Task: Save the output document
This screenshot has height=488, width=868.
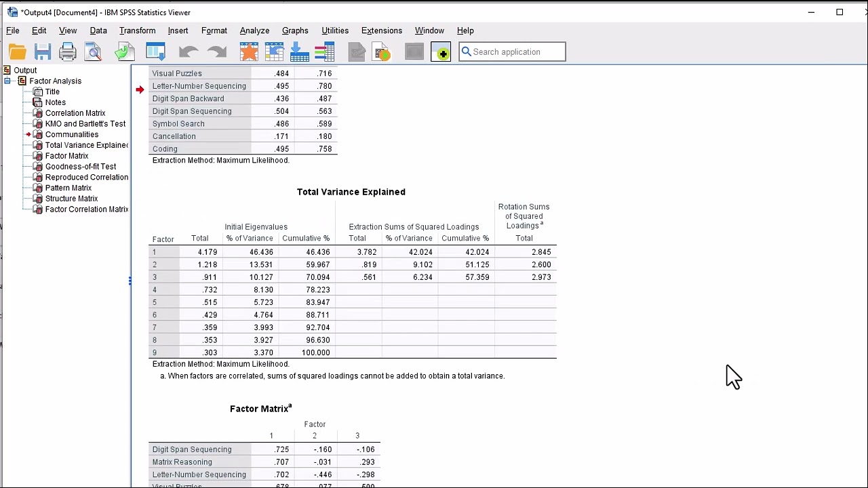Action: [43, 52]
